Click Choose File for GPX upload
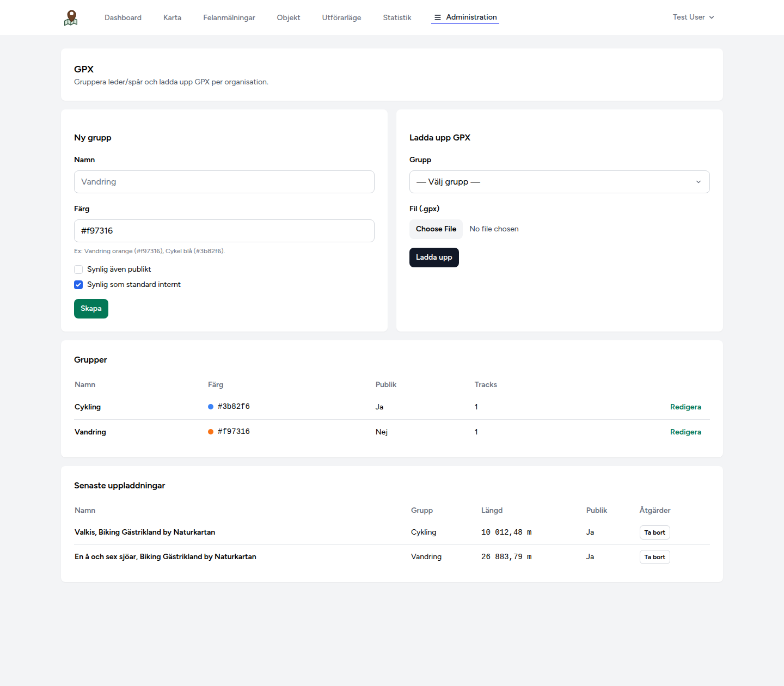The width and height of the screenshot is (784, 686). (x=436, y=229)
